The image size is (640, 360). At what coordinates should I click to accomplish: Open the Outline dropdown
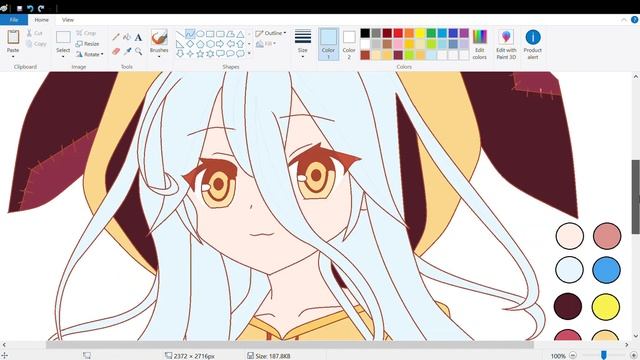point(271,33)
